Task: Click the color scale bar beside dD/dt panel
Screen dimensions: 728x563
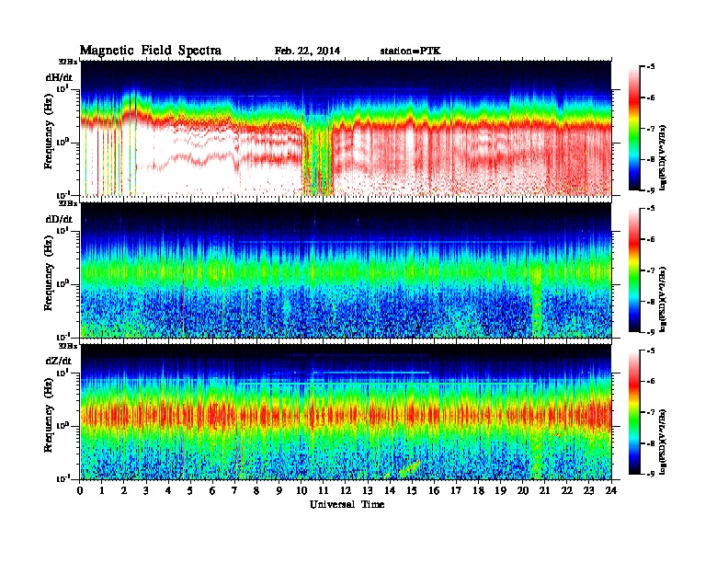Action: (x=634, y=270)
